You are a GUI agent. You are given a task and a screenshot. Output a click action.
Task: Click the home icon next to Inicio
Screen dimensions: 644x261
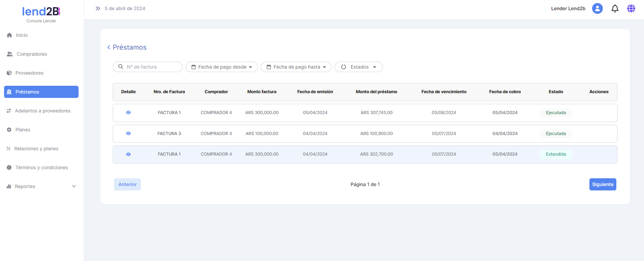(x=9, y=35)
